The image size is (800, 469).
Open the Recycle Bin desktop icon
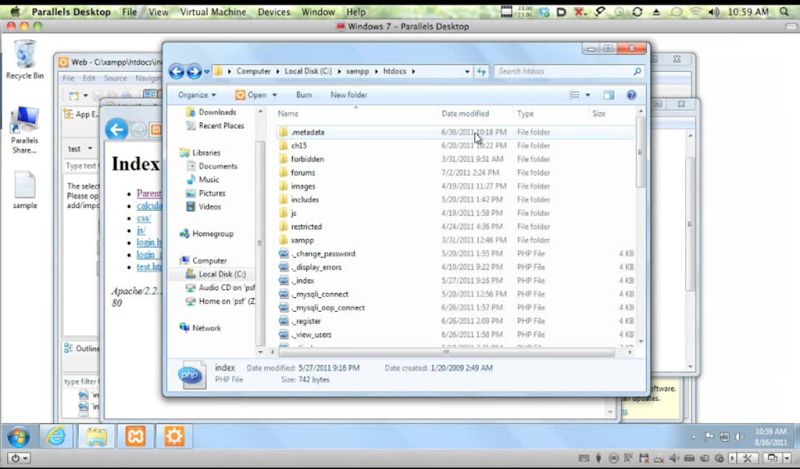click(x=24, y=59)
